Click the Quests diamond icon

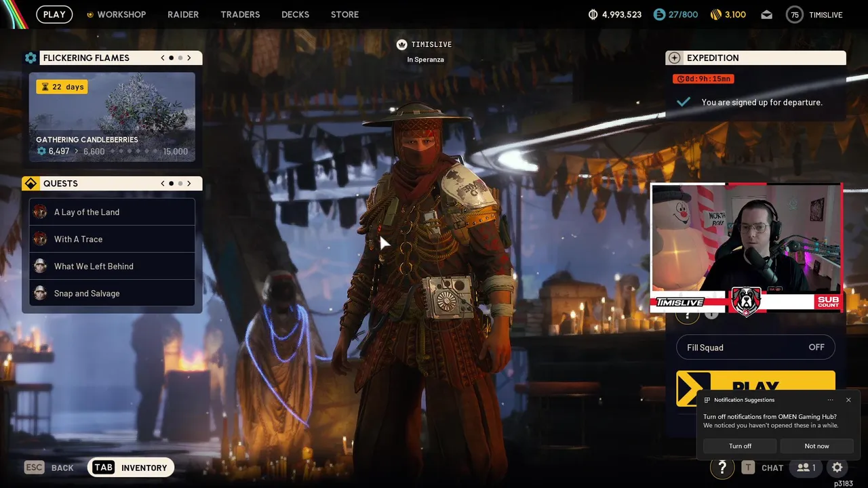click(31, 184)
